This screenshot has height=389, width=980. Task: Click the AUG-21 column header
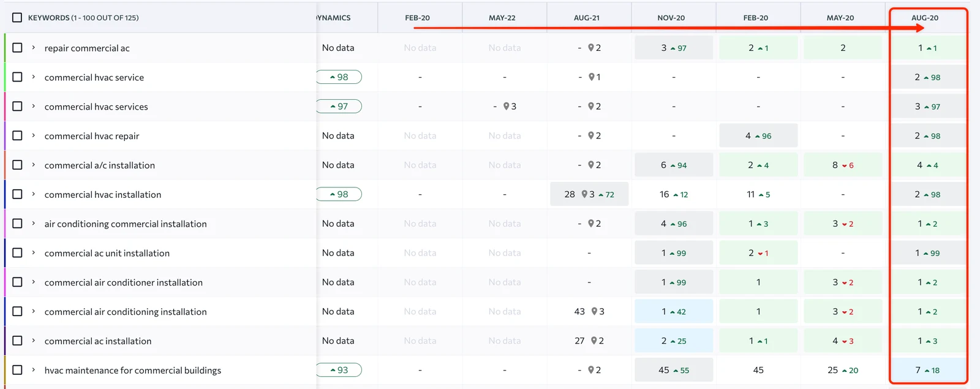[x=587, y=18]
